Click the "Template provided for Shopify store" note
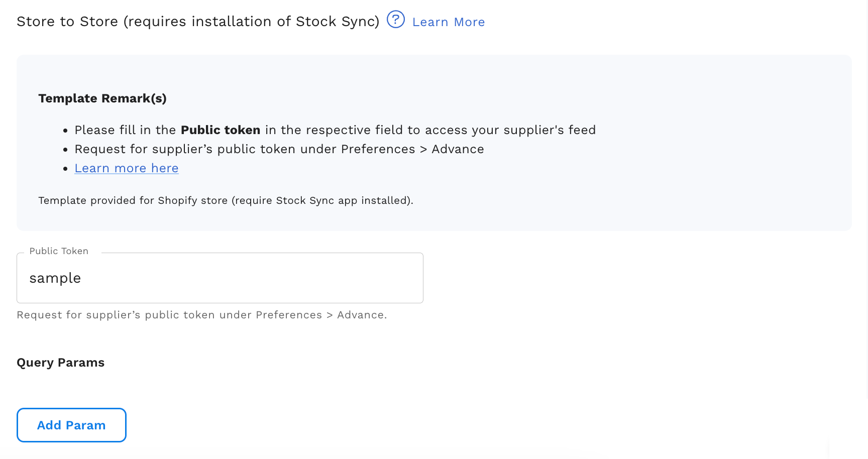This screenshot has width=868, height=459. pyautogui.click(x=133, y=200)
